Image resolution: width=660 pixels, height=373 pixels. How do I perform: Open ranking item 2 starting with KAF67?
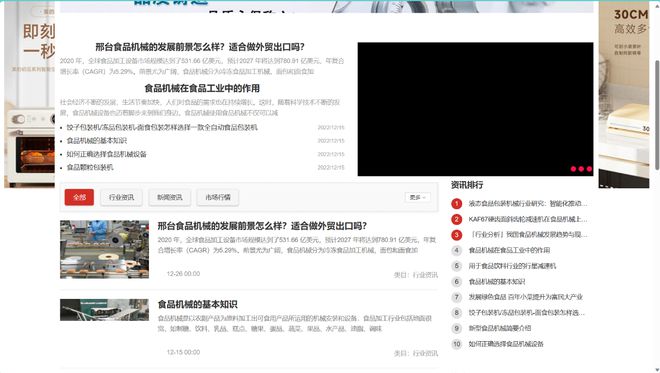point(527,219)
